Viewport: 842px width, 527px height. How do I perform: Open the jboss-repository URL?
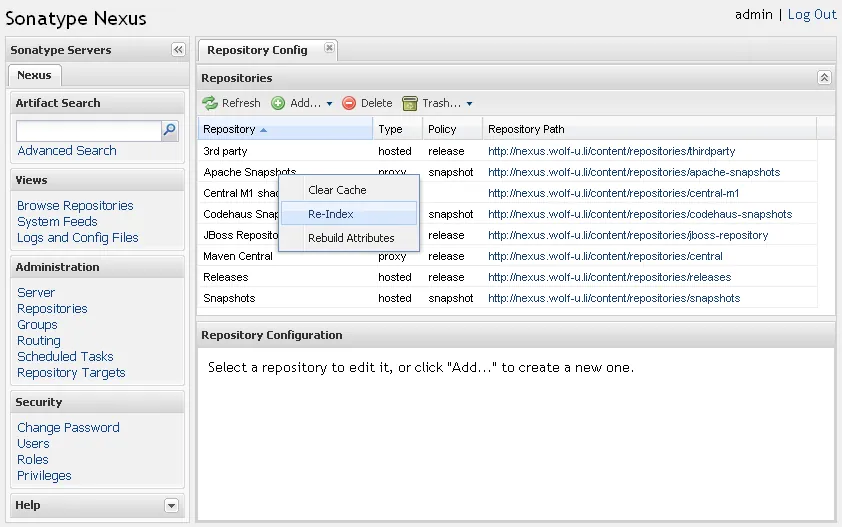tap(628, 235)
